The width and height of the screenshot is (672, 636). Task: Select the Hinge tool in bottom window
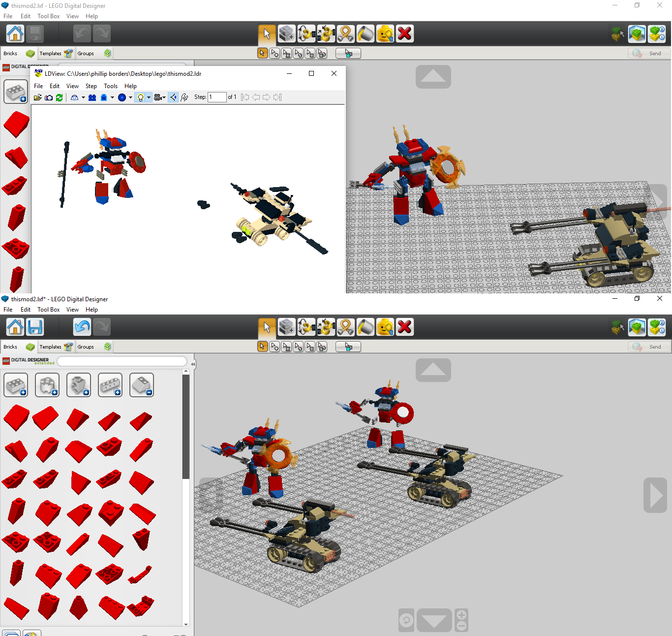point(306,327)
